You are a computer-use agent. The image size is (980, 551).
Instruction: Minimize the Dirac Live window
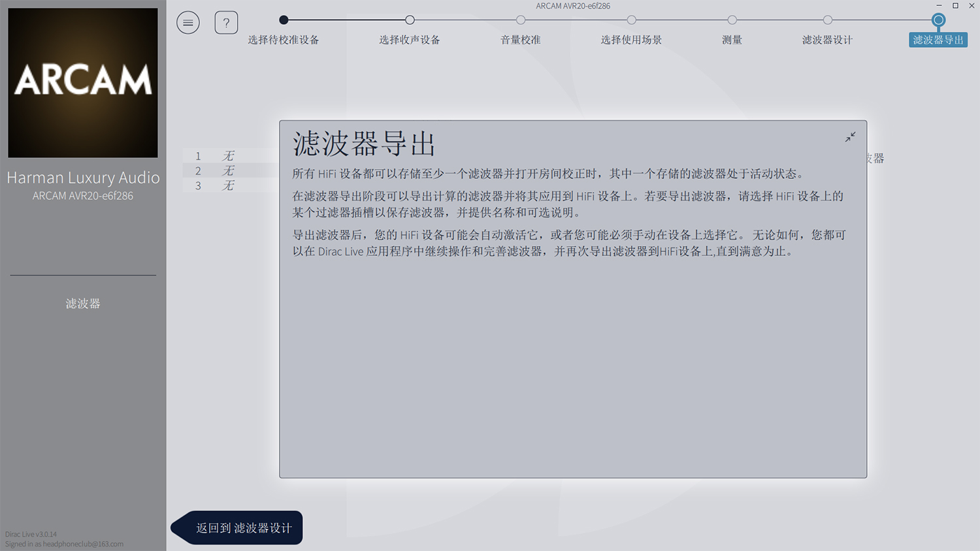click(939, 6)
